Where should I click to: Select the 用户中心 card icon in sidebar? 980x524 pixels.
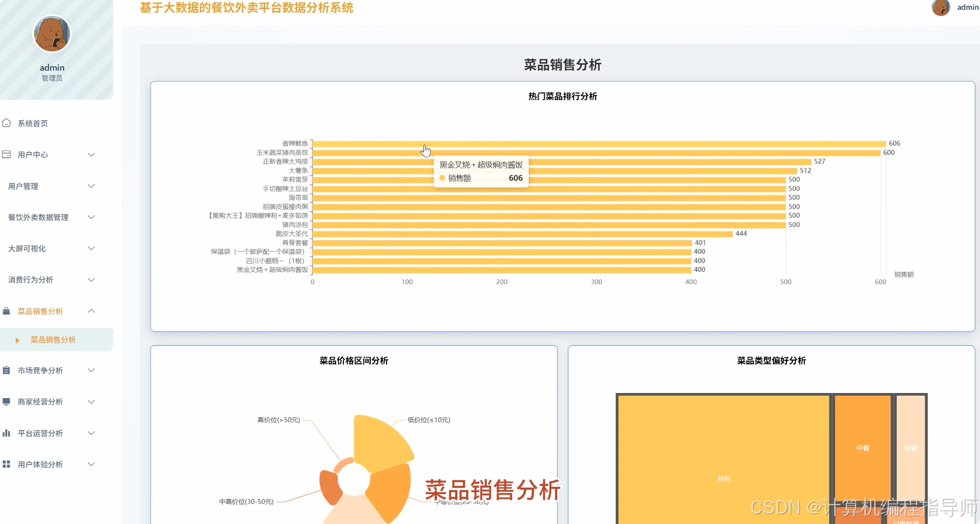pyautogui.click(x=7, y=154)
